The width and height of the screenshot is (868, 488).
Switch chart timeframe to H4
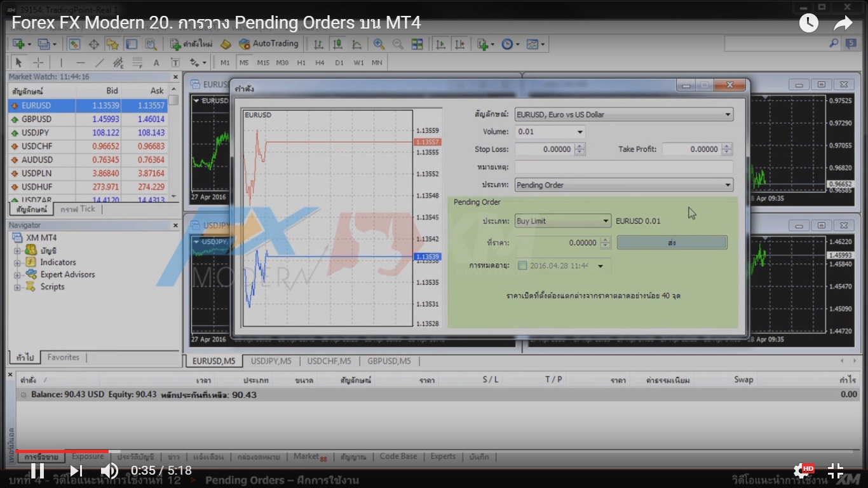320,62
